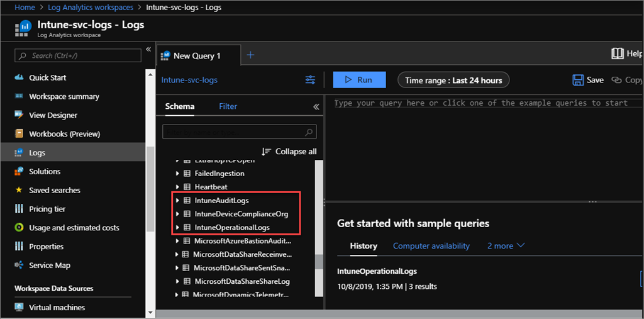Click the Save floppy disk icon
The image size is (644, 319).
(x=578, y=80)
